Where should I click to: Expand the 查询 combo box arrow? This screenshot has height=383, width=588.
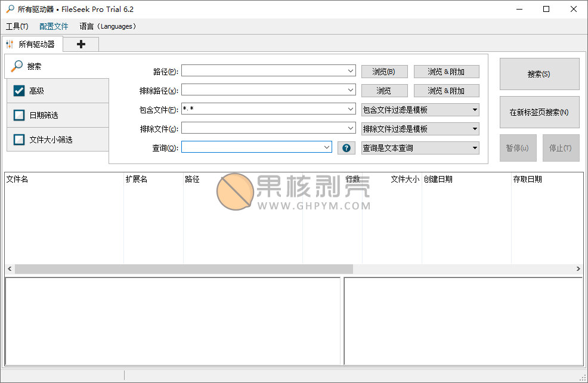click(327, 147)
